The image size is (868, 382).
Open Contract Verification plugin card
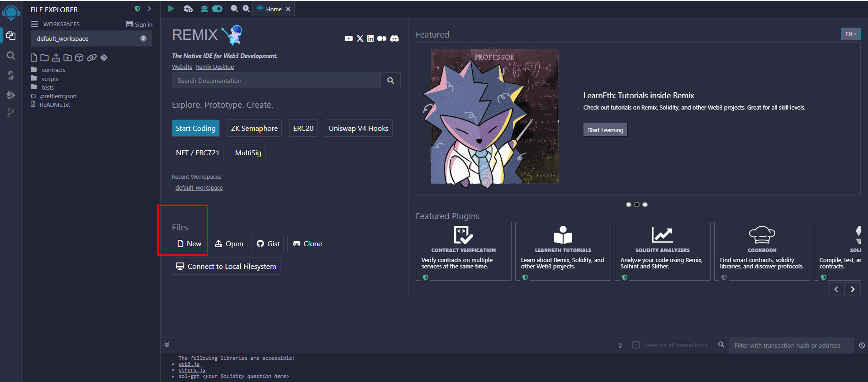pyautogui.click(x=464, y=251)
